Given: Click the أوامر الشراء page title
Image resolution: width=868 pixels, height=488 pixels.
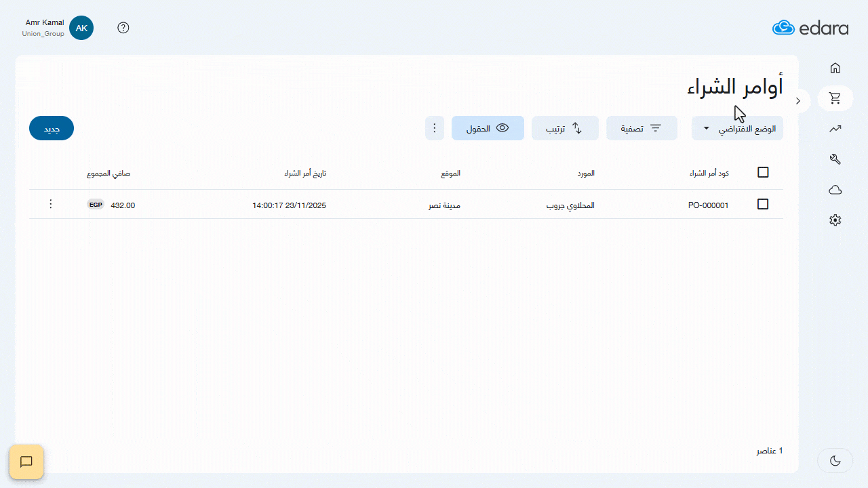Looking at the screenshot, I should [x=735, y=86].
